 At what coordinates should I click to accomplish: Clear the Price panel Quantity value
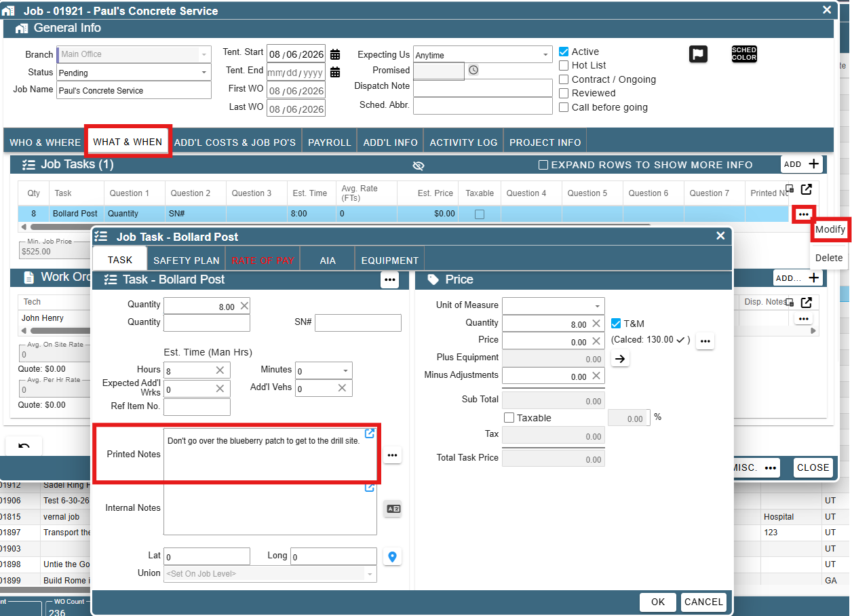pos(596,324)
